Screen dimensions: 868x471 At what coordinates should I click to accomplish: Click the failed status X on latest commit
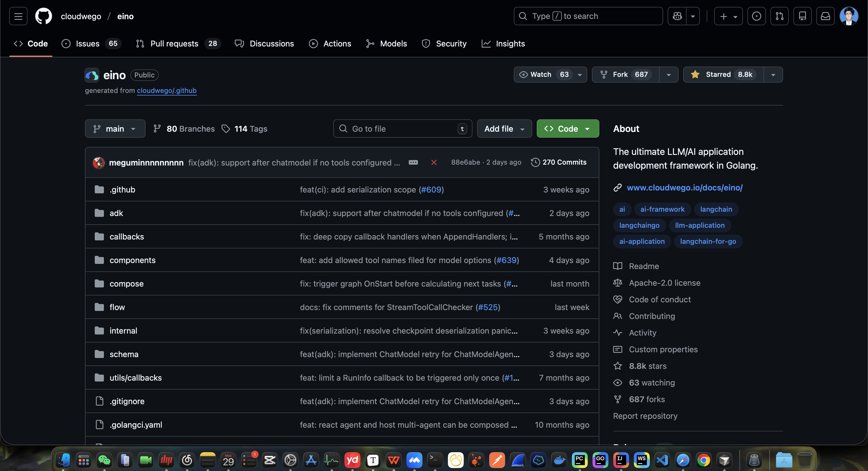tap(434, 163)
